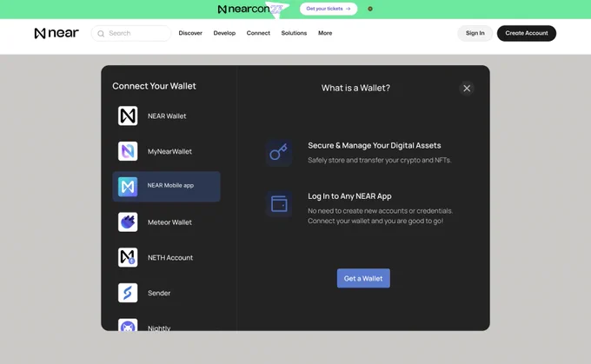
Task: Click the NEAR Wallet logo icon
Action: pos(128,116)
